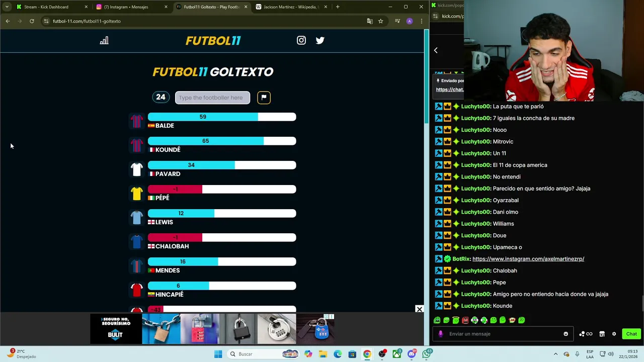Open the Chrome profile avatar

click(x=410, y=21)
